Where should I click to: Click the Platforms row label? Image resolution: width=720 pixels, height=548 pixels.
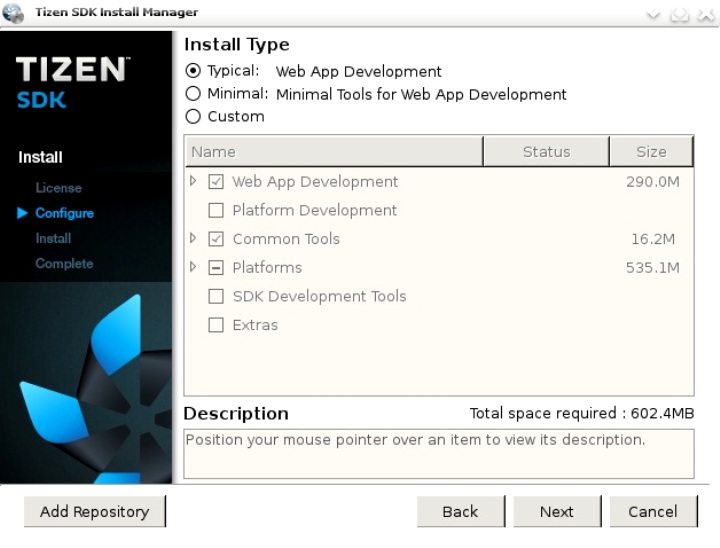(267, 267)
